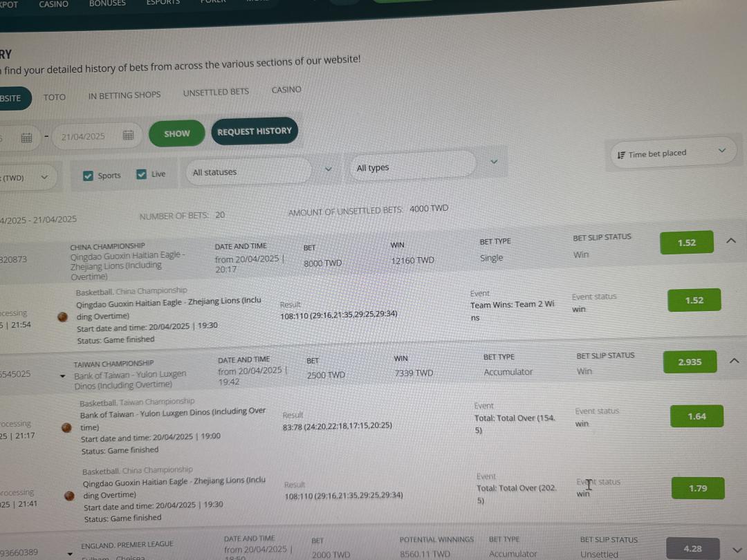Click Total: Total Over (202.5) event text
The height and width of the screenshot is (560, 747).
click(x=517, y=494)
